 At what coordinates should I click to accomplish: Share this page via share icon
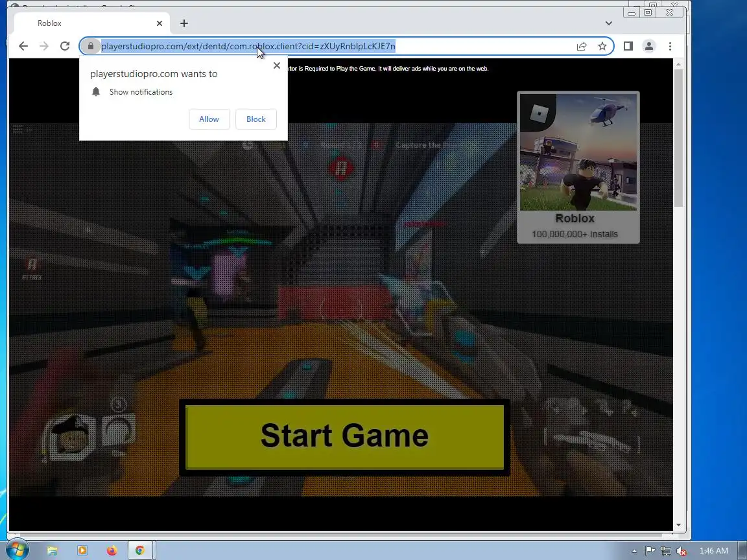[582, 46]
